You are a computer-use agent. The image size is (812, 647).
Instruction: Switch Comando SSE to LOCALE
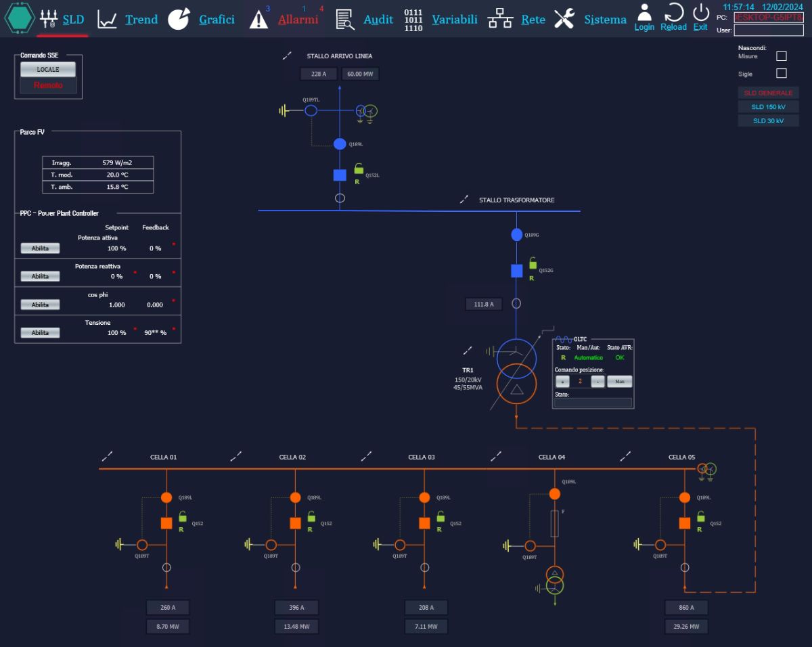coord(48,69)
